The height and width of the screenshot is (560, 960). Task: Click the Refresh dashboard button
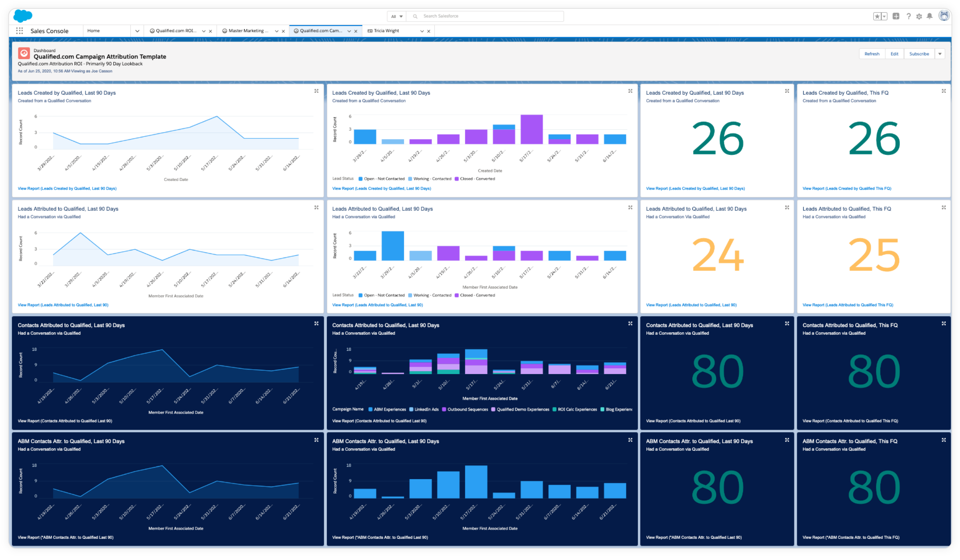tap(872, 54)
